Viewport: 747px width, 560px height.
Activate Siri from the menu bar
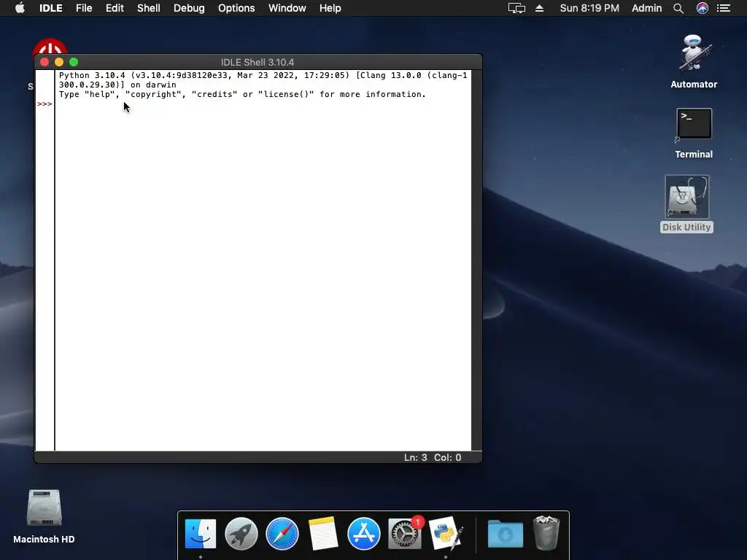703,8
